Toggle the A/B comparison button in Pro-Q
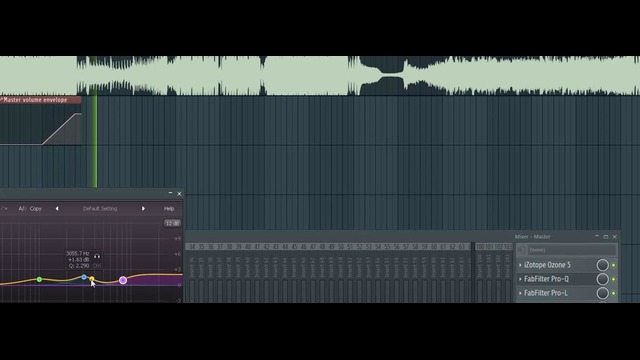640x360 pixels. (x=22, y=209)
